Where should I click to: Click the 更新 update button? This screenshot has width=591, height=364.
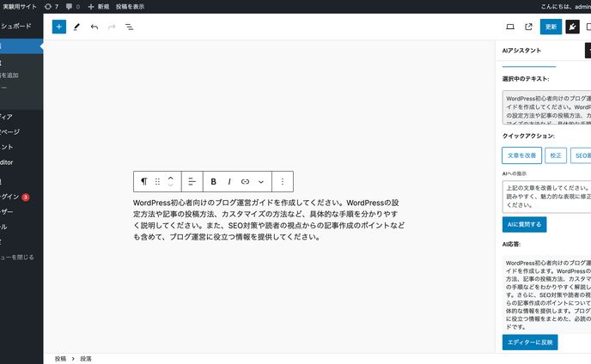tap(551, 27)
